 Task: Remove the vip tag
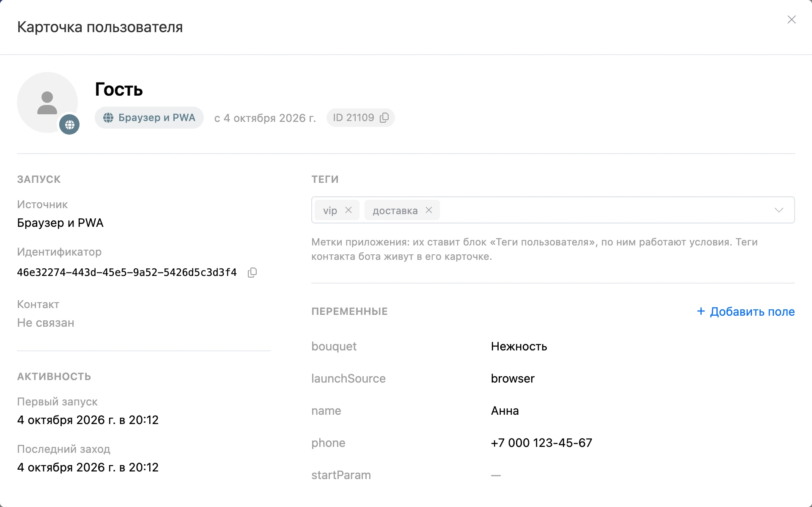coord(348,210)
